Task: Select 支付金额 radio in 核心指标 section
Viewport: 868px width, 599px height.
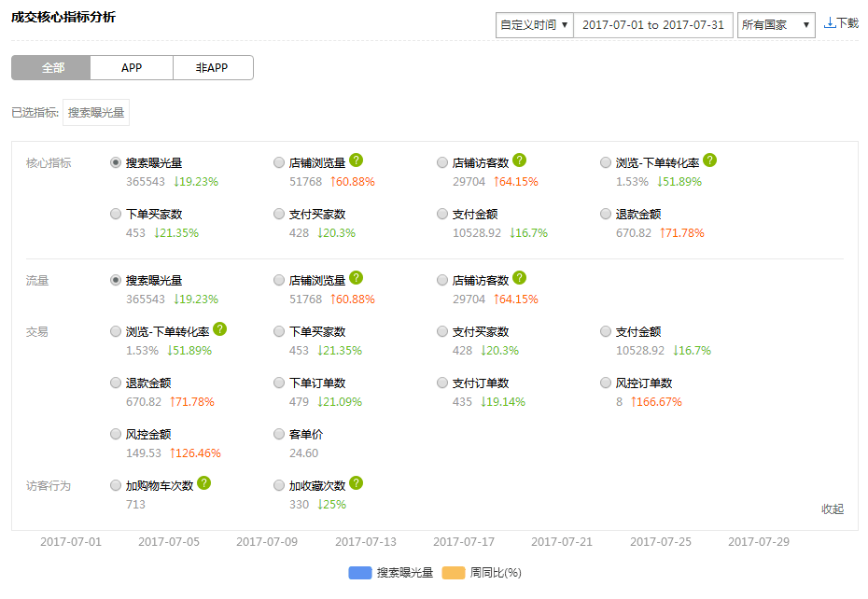Action: click(x=442, y=214)
